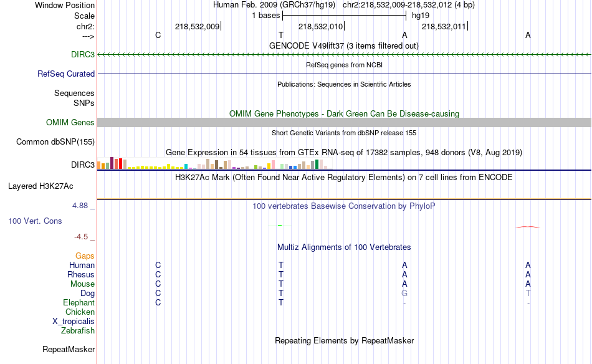Click the 218,532,011 coordinate label
This screenshot has width=592, height=364.
[x=444, y=26]
